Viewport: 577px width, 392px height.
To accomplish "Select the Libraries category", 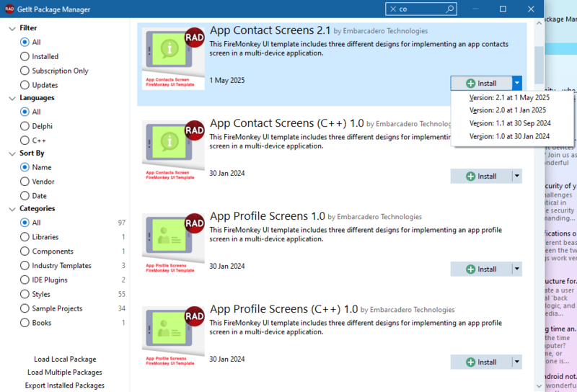I will click(25, 237).
